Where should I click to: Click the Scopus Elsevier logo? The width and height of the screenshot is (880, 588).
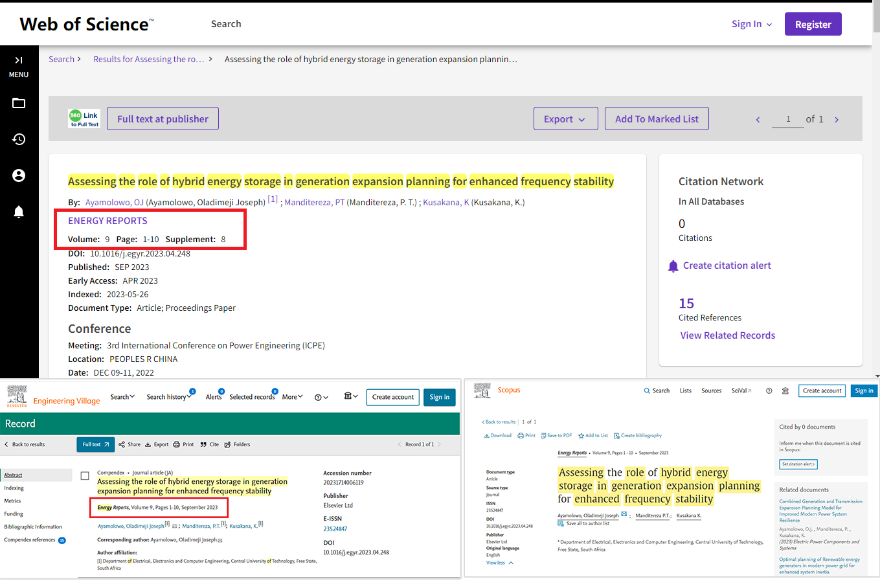click(482, 390)
